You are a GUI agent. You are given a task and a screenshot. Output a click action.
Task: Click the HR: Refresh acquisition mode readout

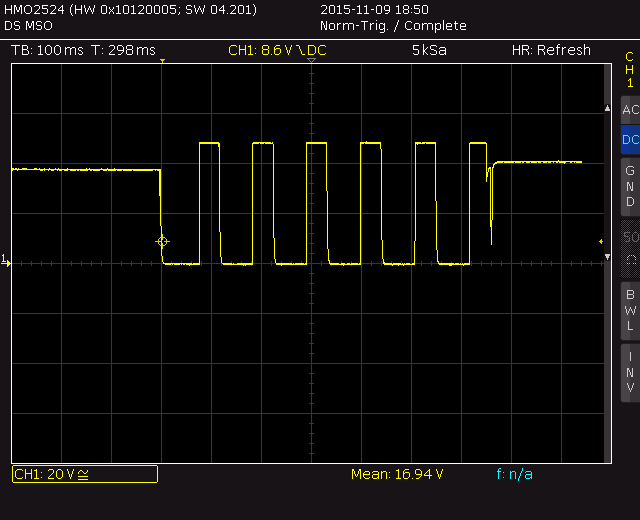(551, 50)
